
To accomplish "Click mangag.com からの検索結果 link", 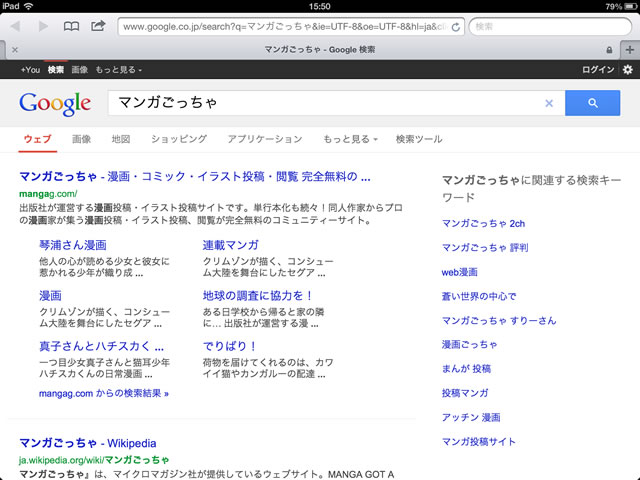I will point(104,393).
